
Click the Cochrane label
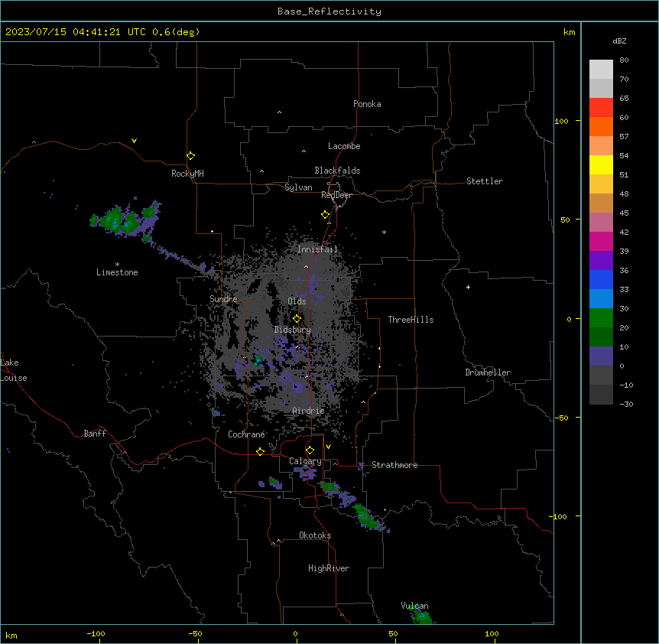point(246,434)
